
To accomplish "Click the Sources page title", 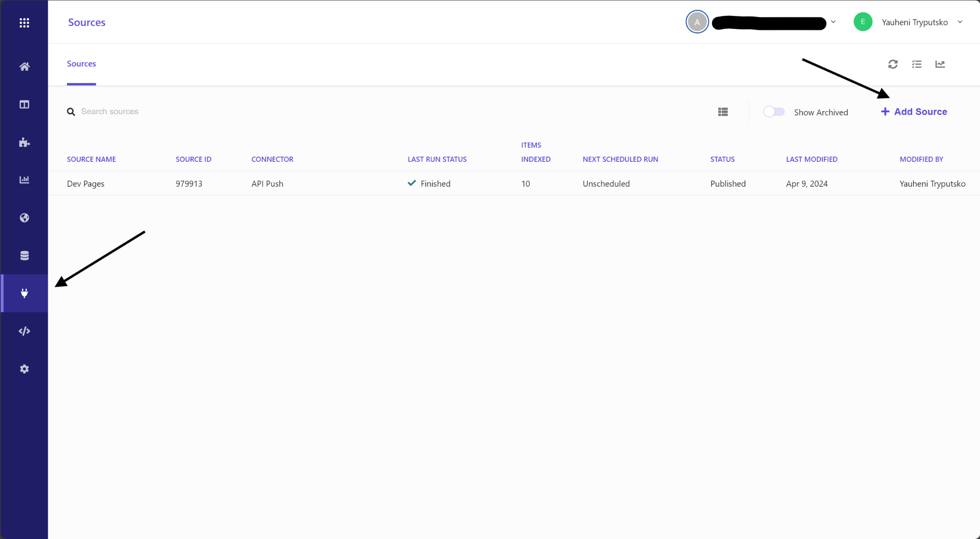I will pos(87,22).
